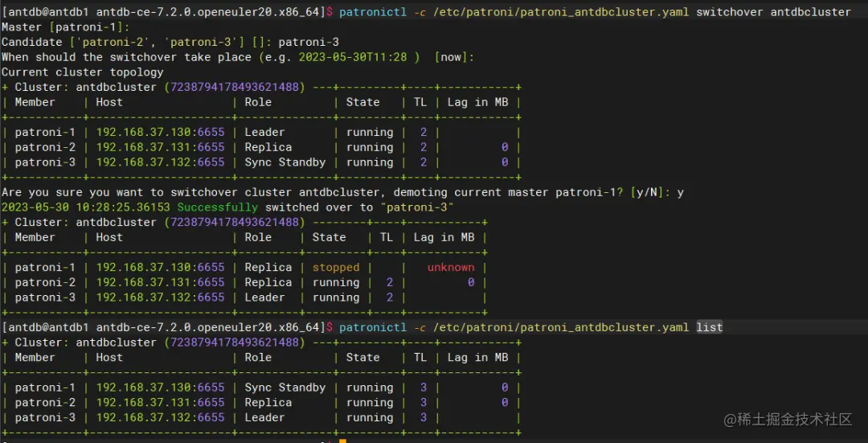Click the orange "stopped" state

[x=336, y=268]
